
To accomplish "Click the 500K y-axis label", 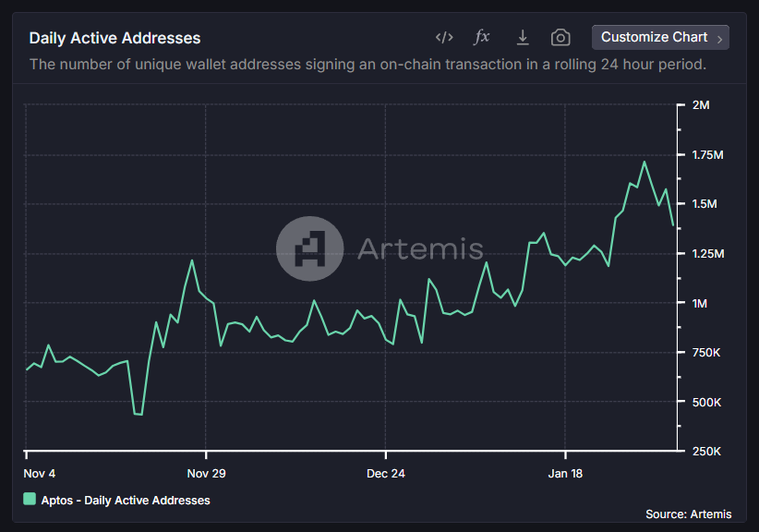I will 706,403.
